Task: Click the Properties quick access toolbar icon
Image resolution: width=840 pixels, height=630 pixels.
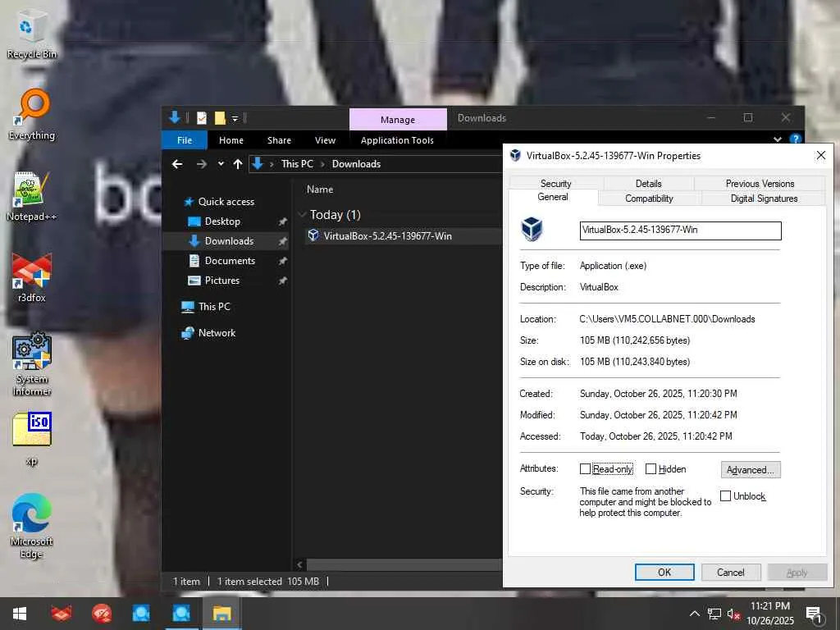Action: pos(202,118)
